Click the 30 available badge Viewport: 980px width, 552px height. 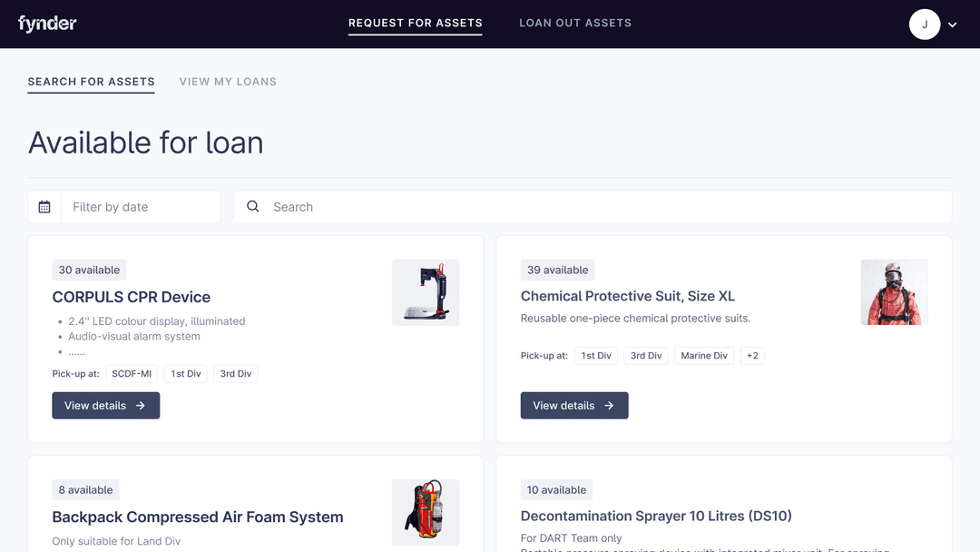click(89, 270)
